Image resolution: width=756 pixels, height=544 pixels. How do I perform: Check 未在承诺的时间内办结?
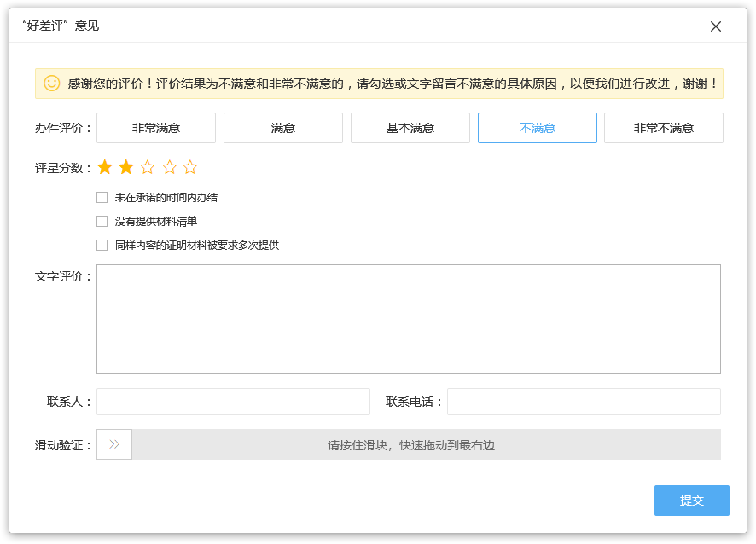(x=102, y=198)
